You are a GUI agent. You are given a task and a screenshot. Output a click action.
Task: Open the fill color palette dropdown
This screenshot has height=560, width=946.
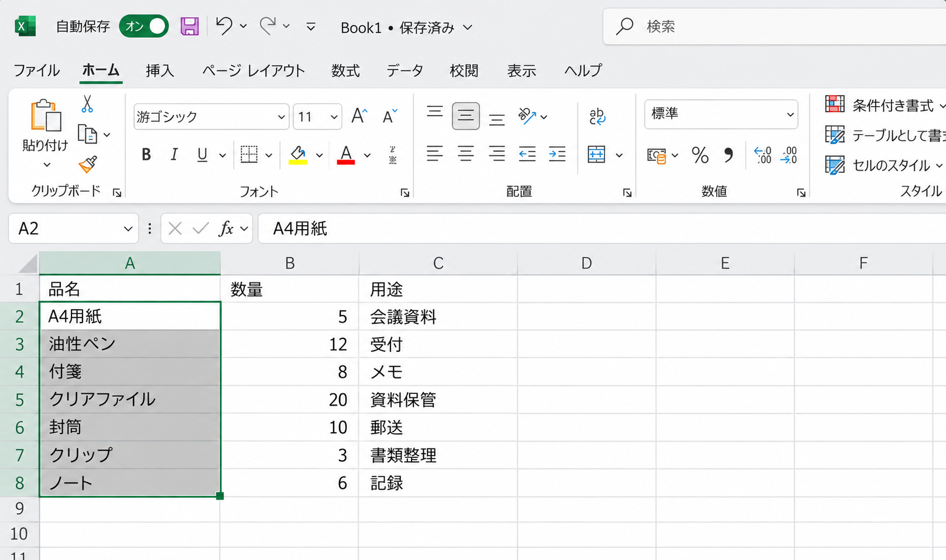[319, 156]
